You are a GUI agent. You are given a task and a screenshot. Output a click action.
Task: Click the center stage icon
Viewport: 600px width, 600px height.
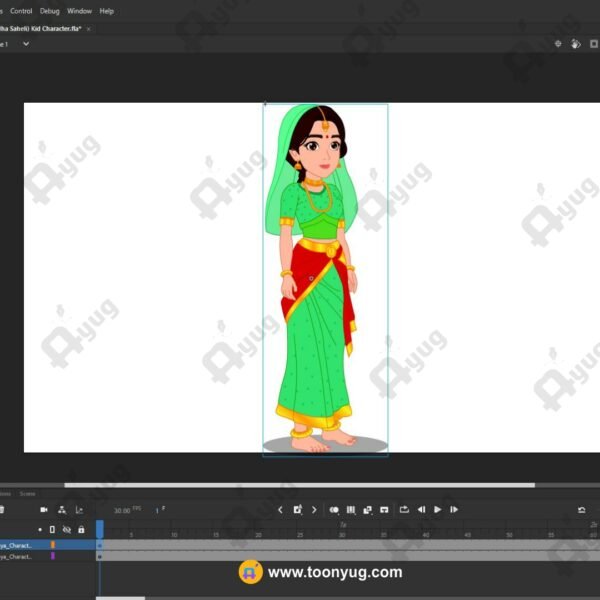pos(558,44)
